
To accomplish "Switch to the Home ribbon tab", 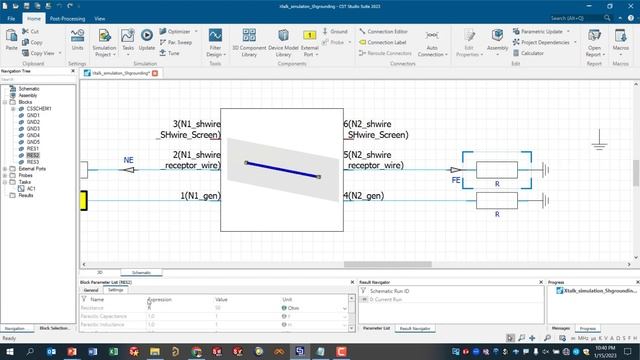I will tap(34, 18).
